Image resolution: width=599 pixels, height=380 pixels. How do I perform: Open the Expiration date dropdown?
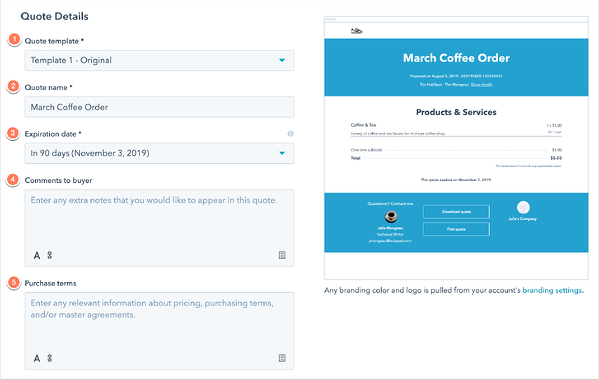pos(159,153)
